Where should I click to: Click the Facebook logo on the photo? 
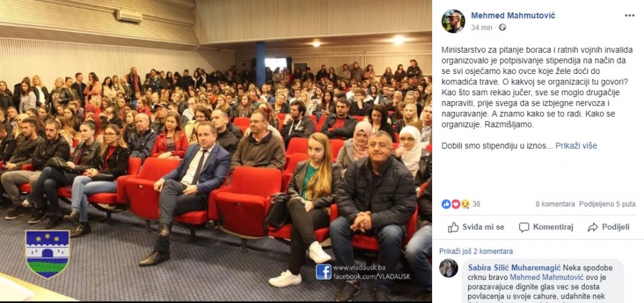pyautogui.click(x=323, y=271)
